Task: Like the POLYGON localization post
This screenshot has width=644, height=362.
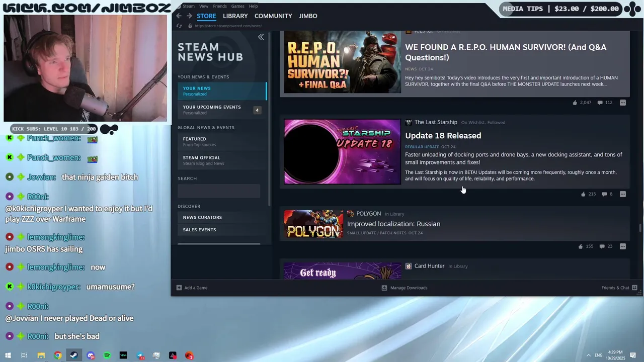Action: click(x=581, y=246)
